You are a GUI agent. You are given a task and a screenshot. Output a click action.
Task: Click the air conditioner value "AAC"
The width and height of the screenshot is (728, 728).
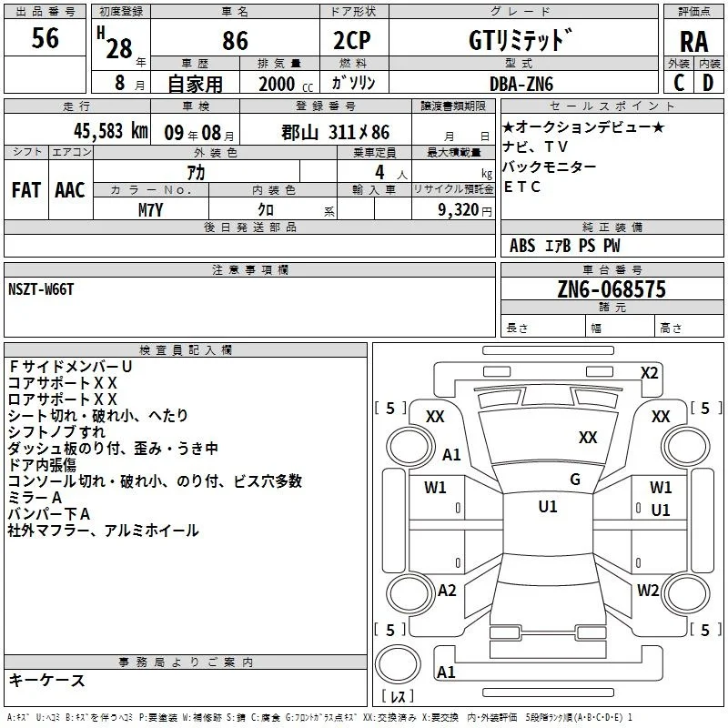70,190
